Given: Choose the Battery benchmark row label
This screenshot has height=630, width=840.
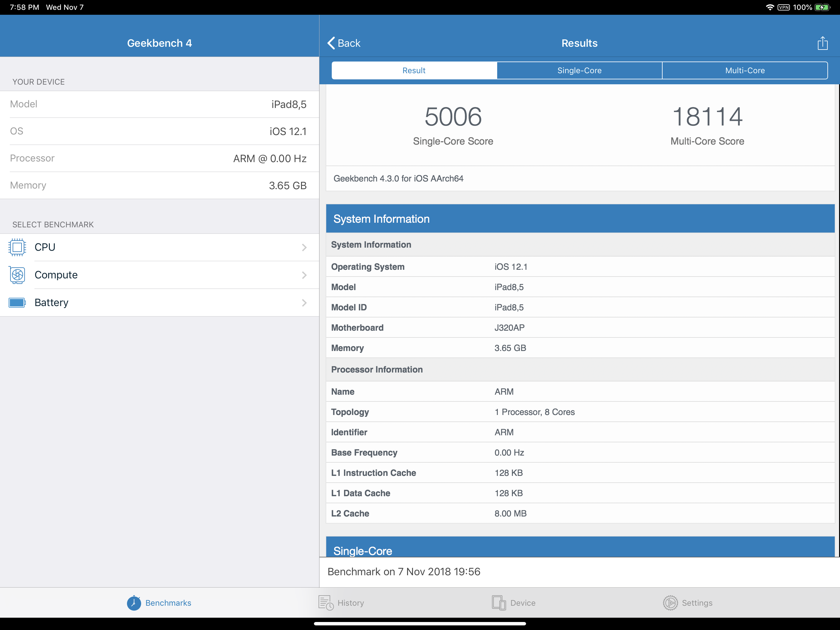Looking at the screenshot, I should click(x=51, y=303).
